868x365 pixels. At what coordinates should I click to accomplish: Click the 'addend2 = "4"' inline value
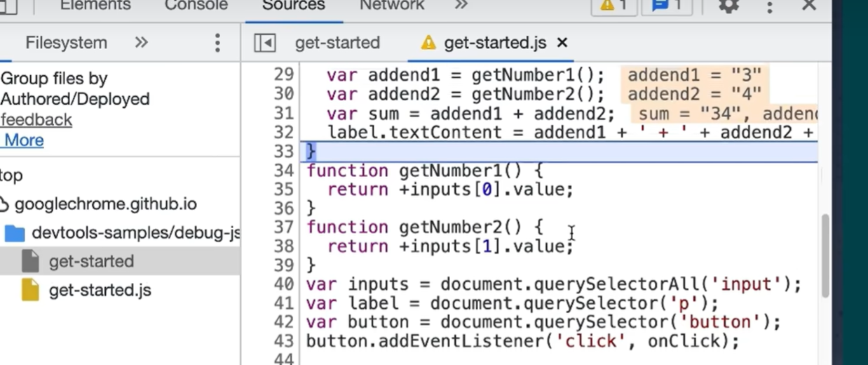(694, 94)
